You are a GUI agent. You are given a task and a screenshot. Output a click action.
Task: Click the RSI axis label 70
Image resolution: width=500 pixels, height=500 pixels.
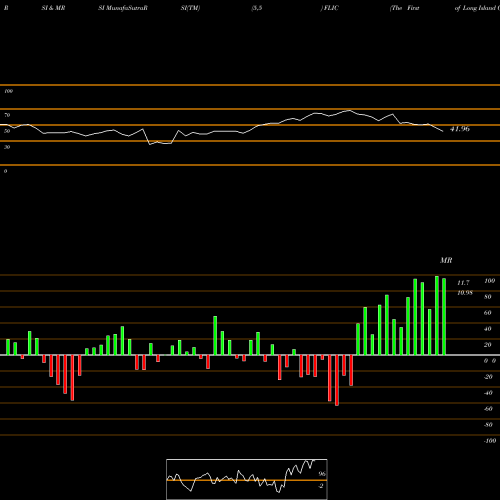point(7,115)
